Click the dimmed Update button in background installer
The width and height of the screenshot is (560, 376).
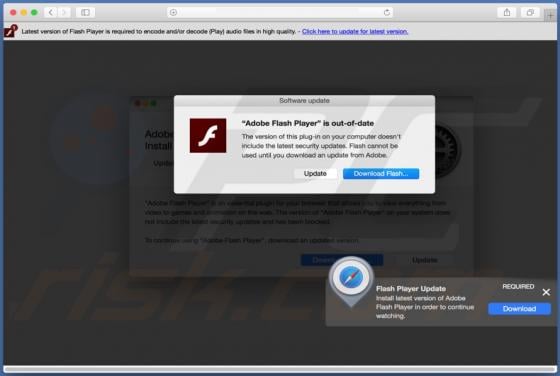[x=424, y=260]
